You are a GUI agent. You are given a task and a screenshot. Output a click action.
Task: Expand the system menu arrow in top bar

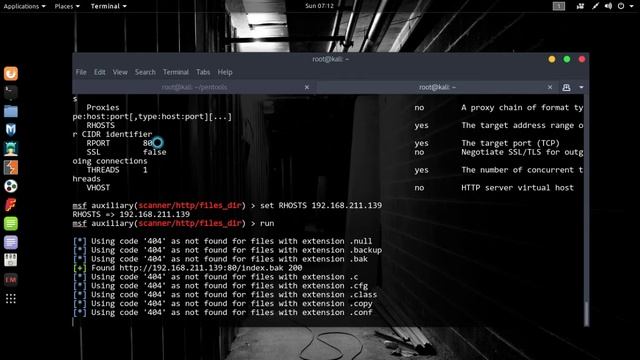click(x=631, y=6)
